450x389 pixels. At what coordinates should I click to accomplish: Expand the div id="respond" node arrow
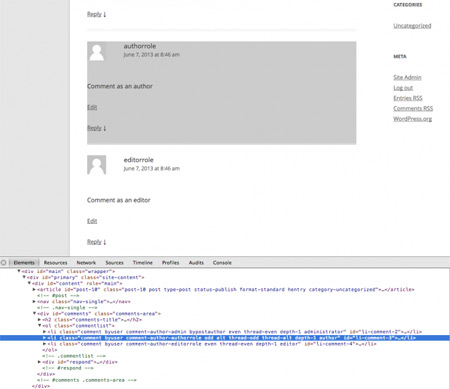coord(39,362)
